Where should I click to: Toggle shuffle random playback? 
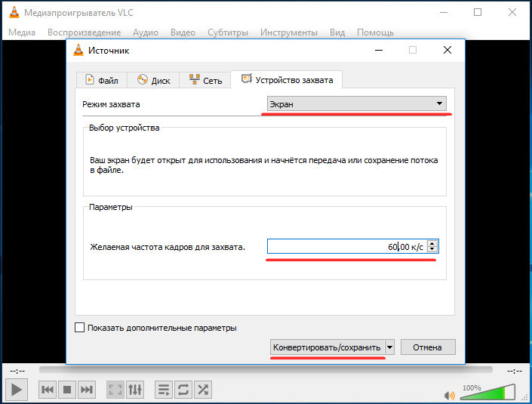(x=203, y=390)
